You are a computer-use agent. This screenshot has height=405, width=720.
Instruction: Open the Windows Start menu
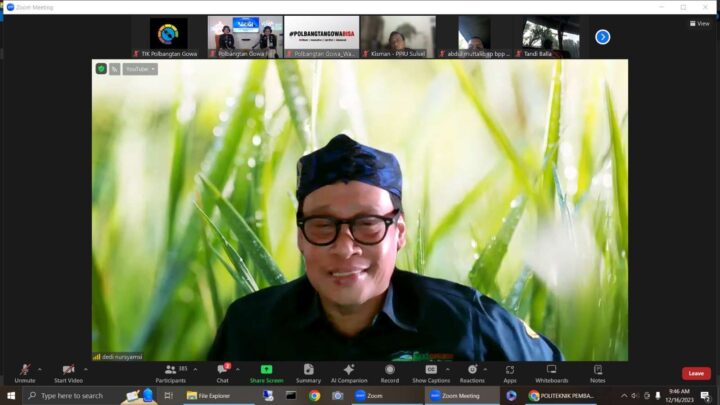click(11, 395)
